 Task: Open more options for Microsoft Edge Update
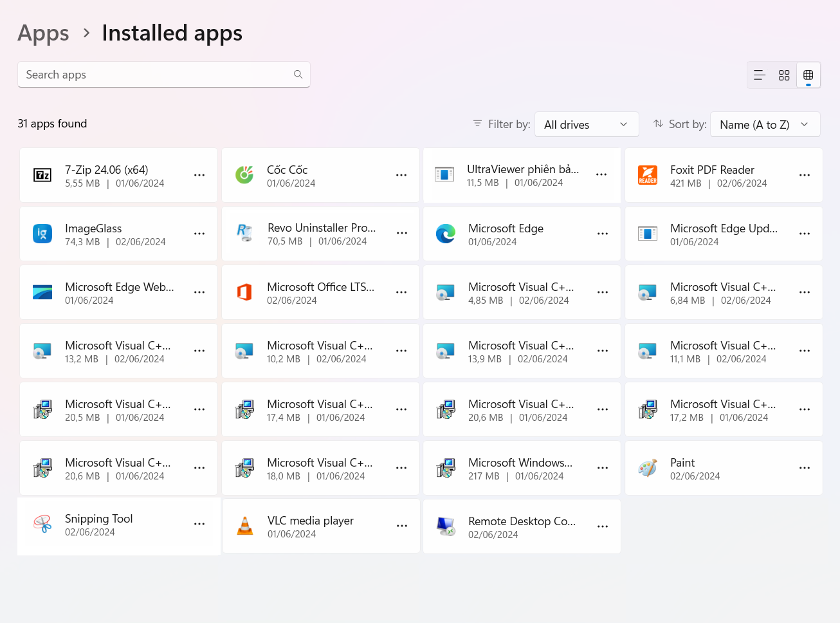tap(805, 234)
